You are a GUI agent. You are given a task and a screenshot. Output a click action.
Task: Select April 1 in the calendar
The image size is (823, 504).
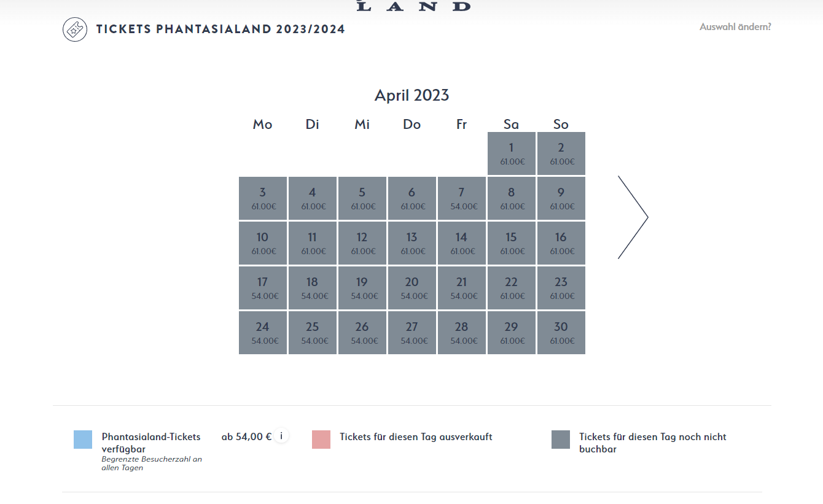click(x=512, y=153)
